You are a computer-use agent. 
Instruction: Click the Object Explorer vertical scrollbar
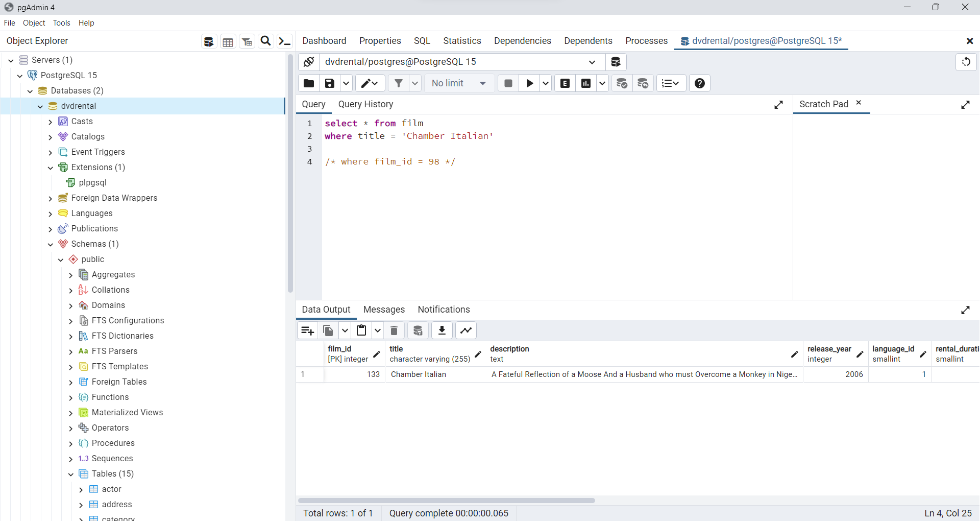(x=290, y=174)
